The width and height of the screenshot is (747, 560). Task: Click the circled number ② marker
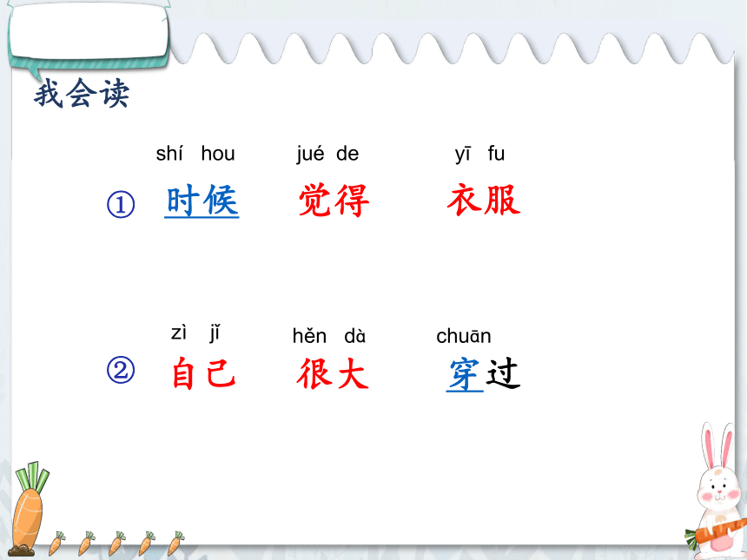pyautogui.click(x=121, y=370)
